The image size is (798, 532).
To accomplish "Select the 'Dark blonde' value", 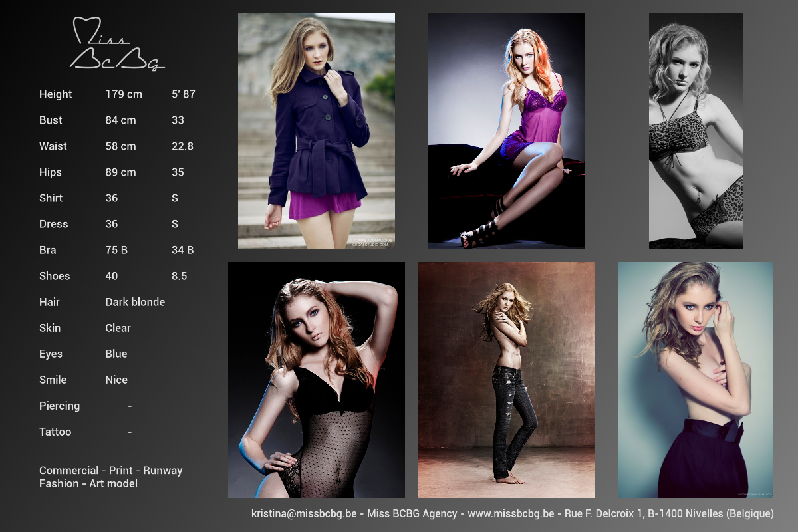I will [x=135, y=302].
